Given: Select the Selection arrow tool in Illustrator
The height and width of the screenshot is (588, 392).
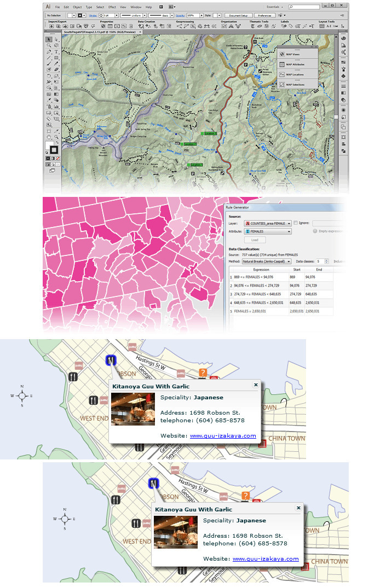Looking at the screenshot, I should tap(49, 40).
